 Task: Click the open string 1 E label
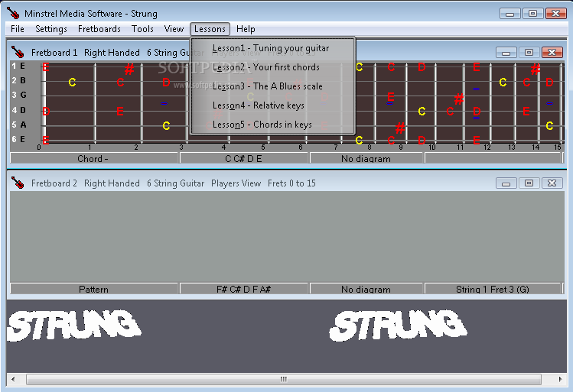point(23,66)
